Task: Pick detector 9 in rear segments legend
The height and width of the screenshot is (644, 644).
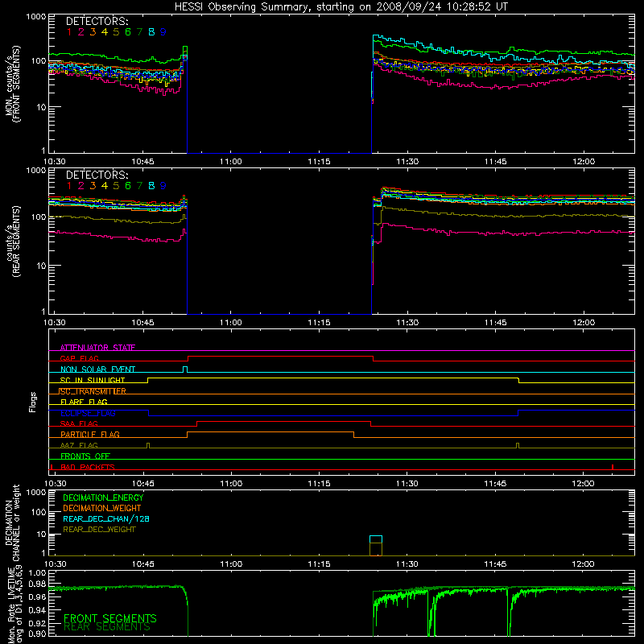Action: (163, 186)
